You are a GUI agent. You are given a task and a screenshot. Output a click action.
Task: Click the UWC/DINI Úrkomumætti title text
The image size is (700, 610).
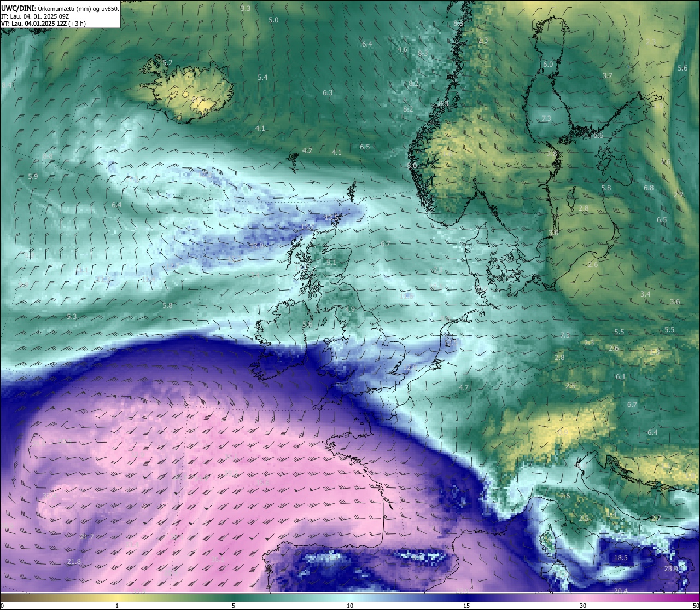[x=60, y=9]
